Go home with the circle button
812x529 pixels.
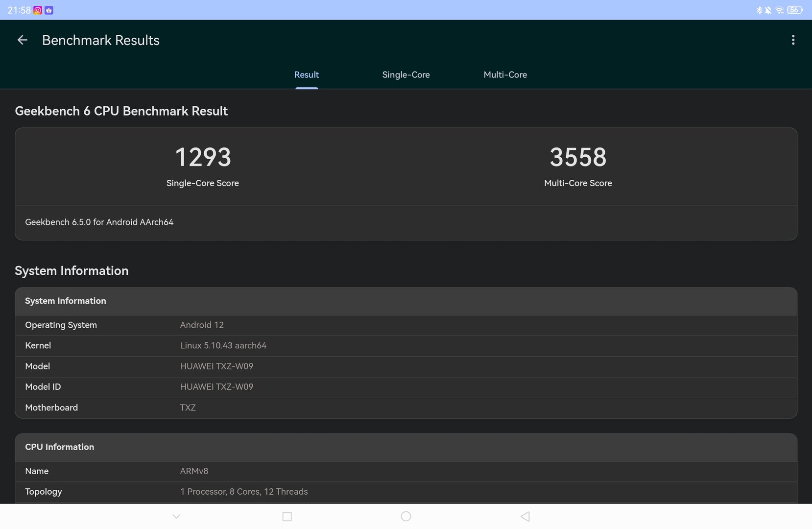pos(406,516)
